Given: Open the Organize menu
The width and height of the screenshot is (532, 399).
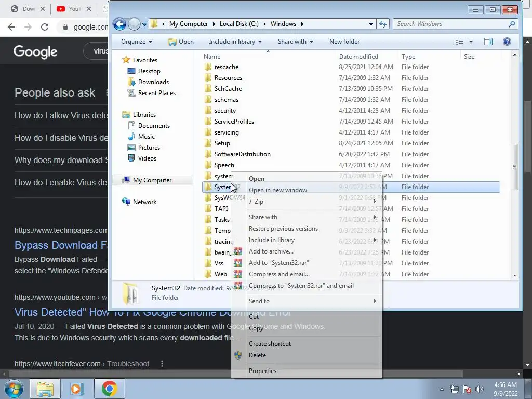Looking at the screenshot, I should coord(137,42).
